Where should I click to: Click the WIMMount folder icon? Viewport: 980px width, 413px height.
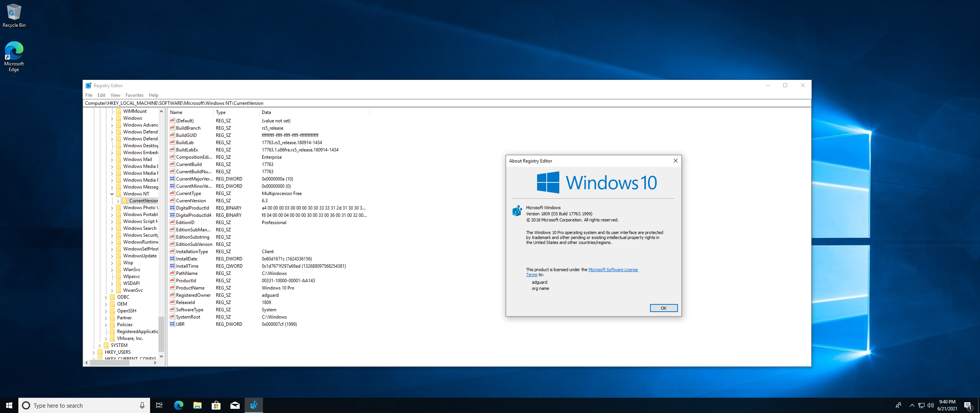pos(119,111)
